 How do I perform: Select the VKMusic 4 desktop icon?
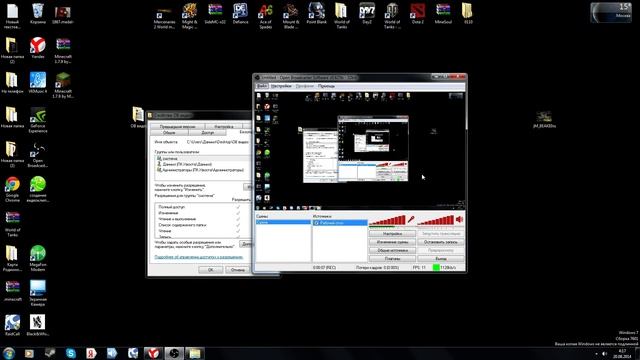[38, 82]
